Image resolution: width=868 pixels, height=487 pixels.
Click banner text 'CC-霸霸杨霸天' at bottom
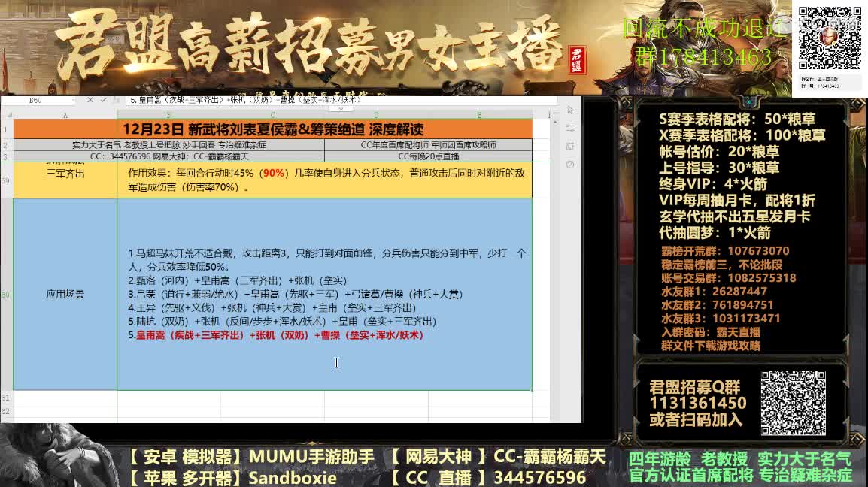click(550, 457)
